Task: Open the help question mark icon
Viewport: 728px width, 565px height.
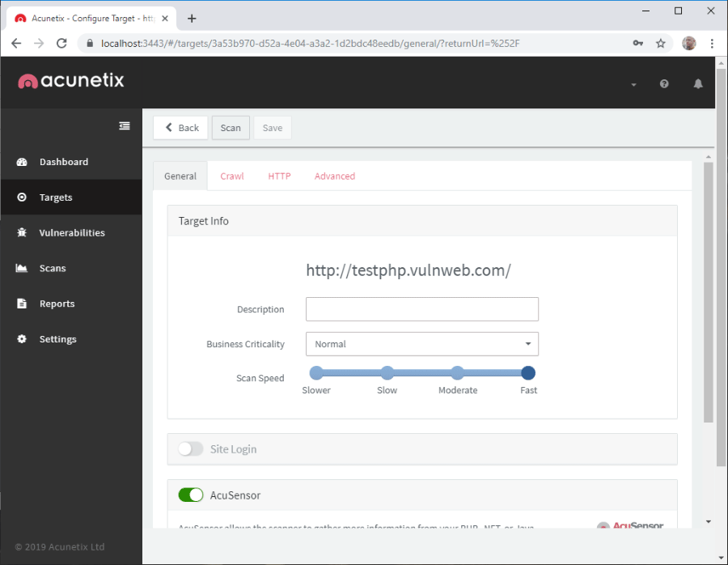Action: click(664, 83)
